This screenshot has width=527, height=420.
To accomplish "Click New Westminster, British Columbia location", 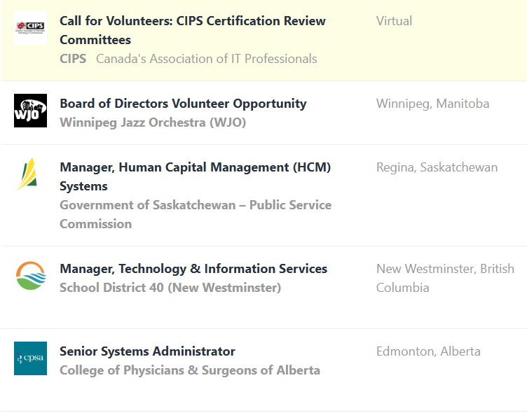I will pyautogui.click(x=445, y=278).
